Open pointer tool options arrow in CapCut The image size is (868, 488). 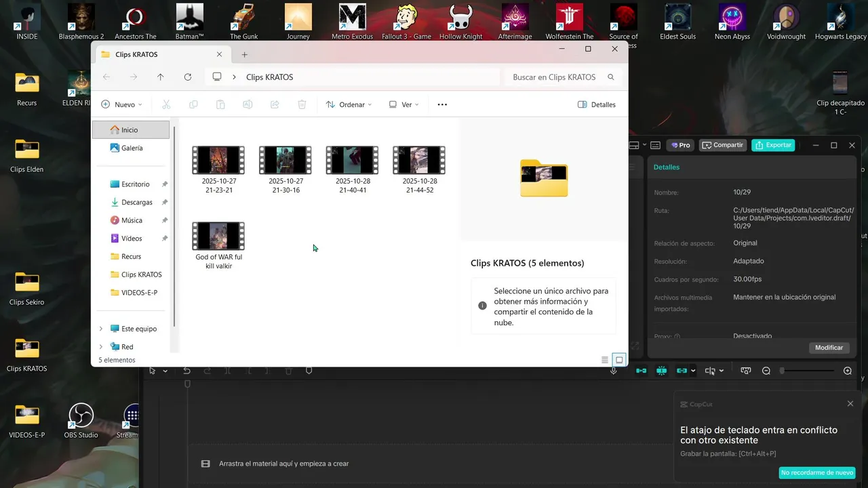pyautogui.click(x=165, y=371)
